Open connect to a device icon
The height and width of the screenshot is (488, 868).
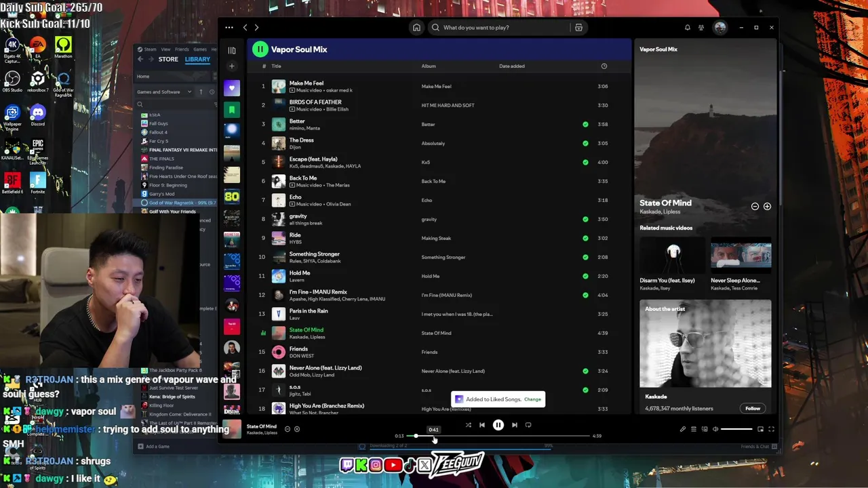tap(704, 429)
